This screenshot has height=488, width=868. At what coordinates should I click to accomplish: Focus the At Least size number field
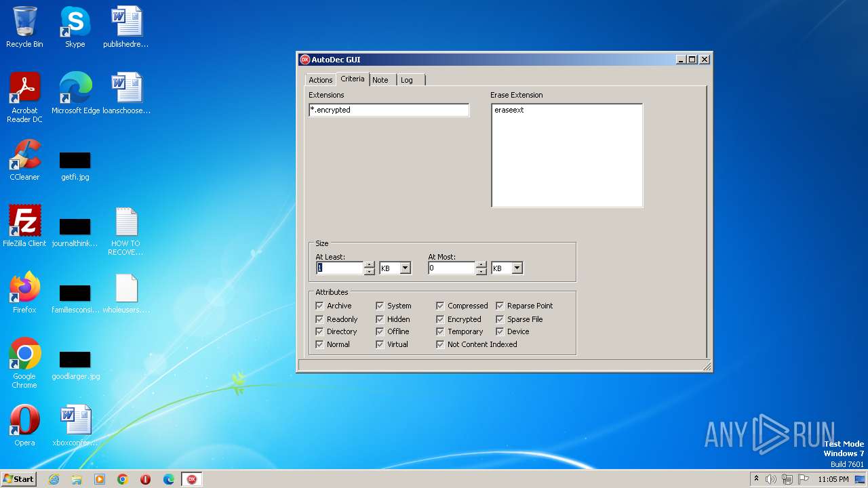pyautogui.click(x=340, y=268)
